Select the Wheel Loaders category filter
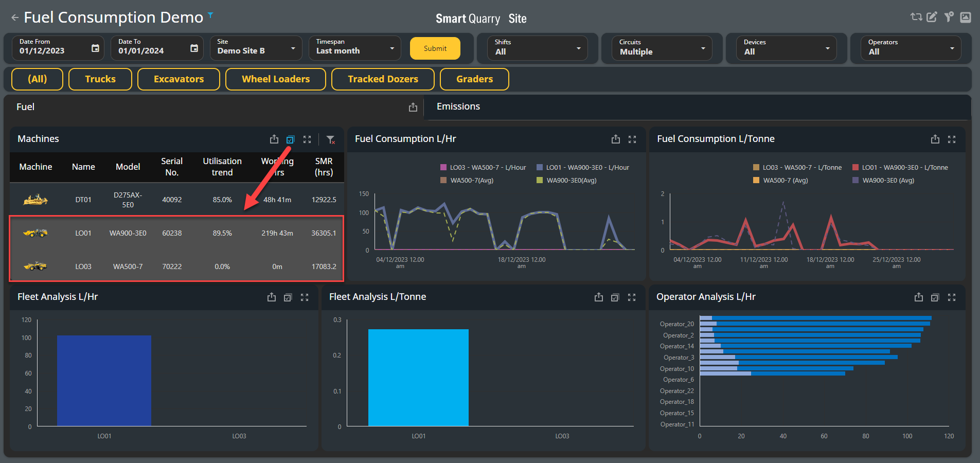This screenshot has width=980, height=463. coord(276,79)
